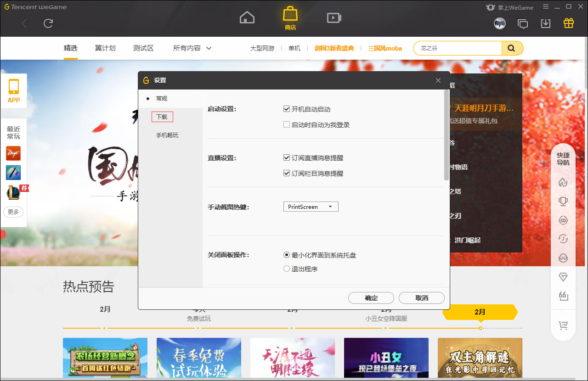Screen dimensions: 588x381
Task: Open the 剑网3新春盛典 link
Action: pyautogui.click(x=335, y=48)
